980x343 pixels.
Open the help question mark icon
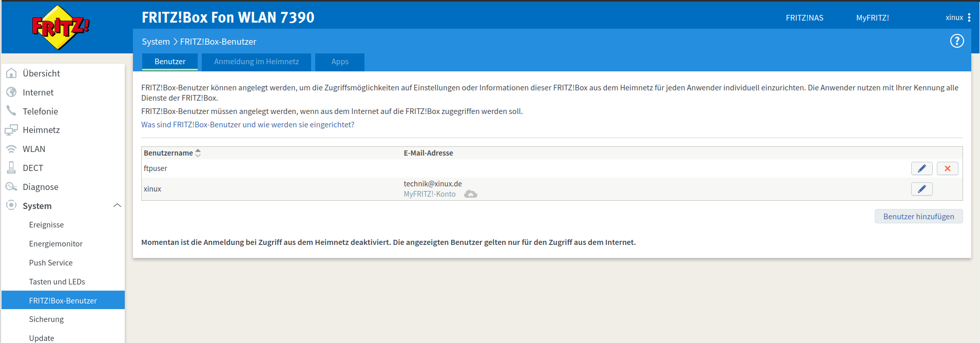pyautogui.click(x=956, y=41)
